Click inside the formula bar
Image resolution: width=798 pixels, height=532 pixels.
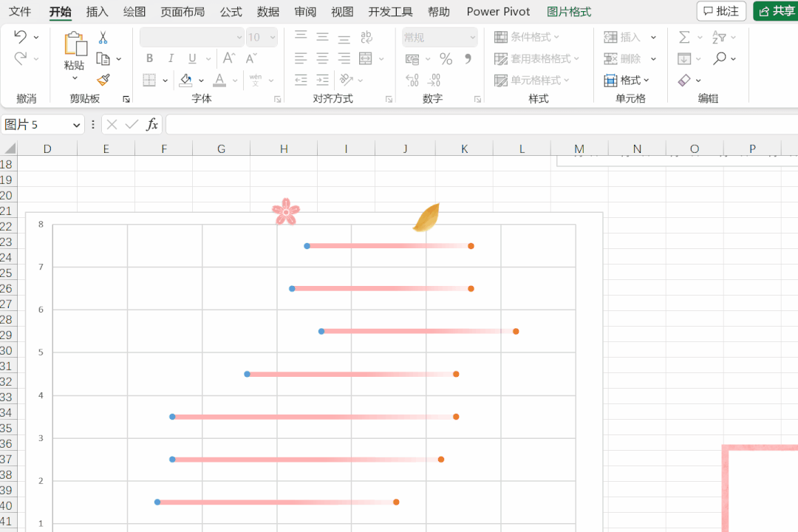pyautogui.click(x=481, y=125)
